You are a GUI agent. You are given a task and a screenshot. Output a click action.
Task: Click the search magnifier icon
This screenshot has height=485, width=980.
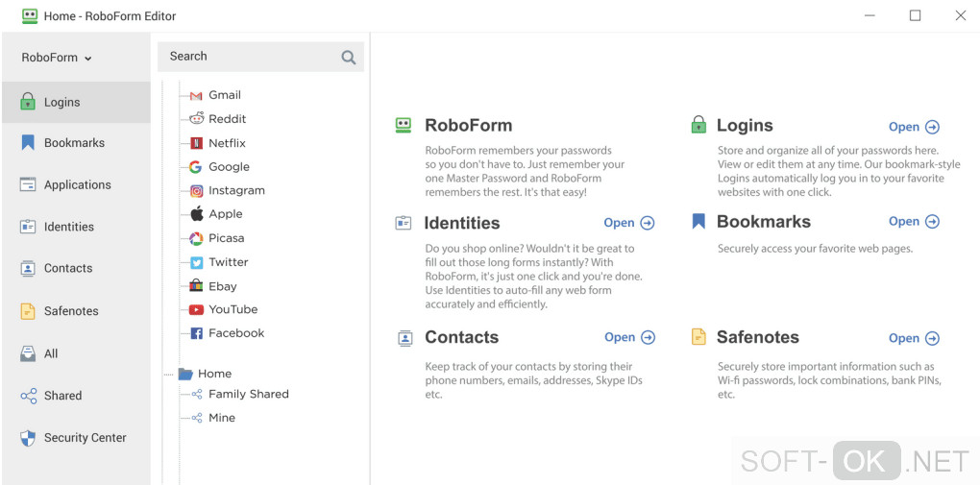pyautogui.click(x=348, y=58)
